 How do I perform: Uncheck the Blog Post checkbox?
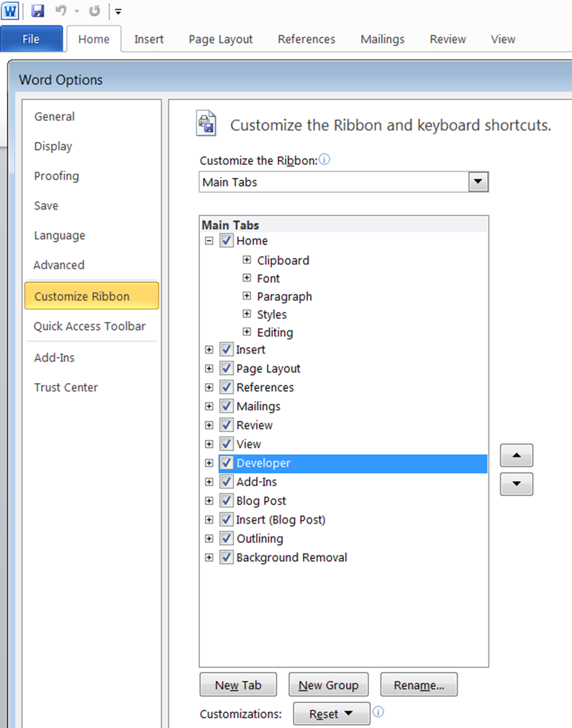(227, 500)
